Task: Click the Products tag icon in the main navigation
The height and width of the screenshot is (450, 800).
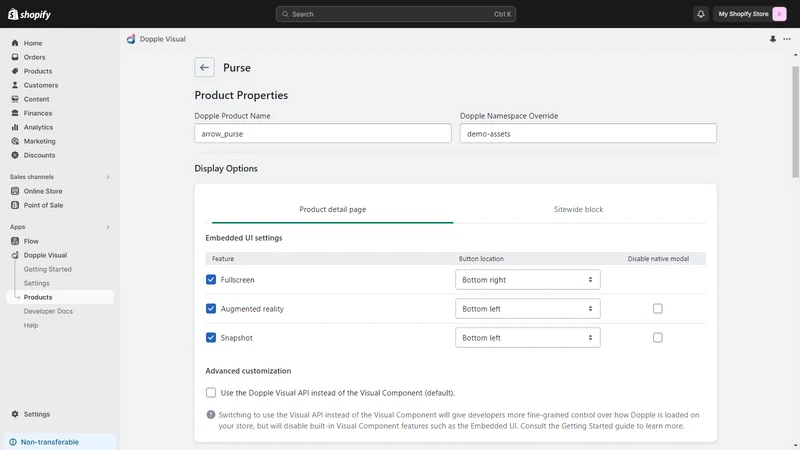Action: 15,71
